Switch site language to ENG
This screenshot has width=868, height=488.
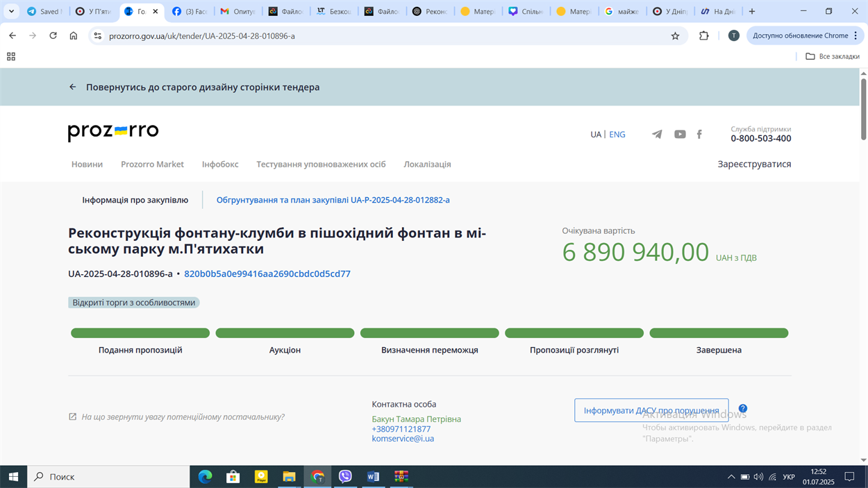click(x=617, y=135)
